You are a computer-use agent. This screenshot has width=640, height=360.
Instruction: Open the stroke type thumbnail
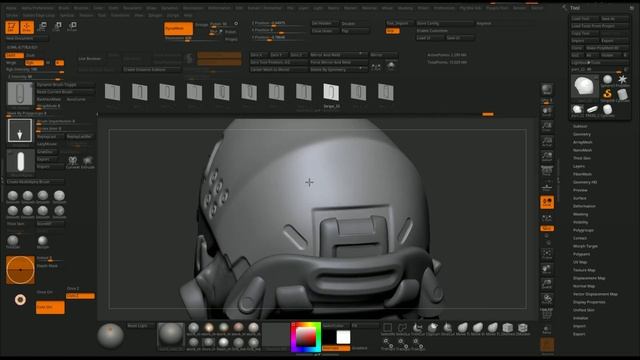(20, 161)
